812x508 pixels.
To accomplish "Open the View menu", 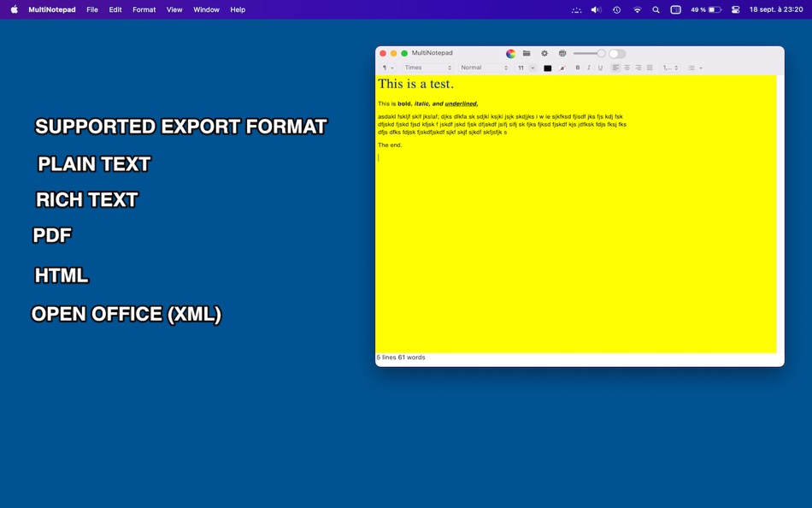I will click(x=174, y=9).
